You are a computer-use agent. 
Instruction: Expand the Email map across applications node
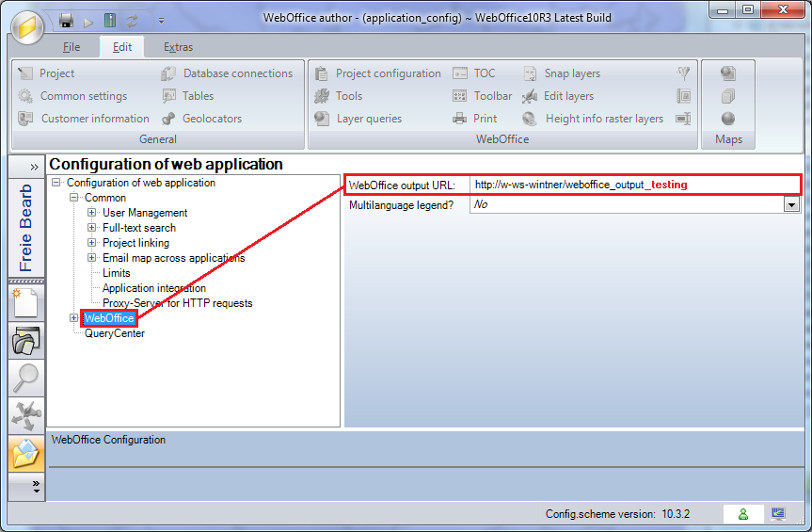point(91,257)
